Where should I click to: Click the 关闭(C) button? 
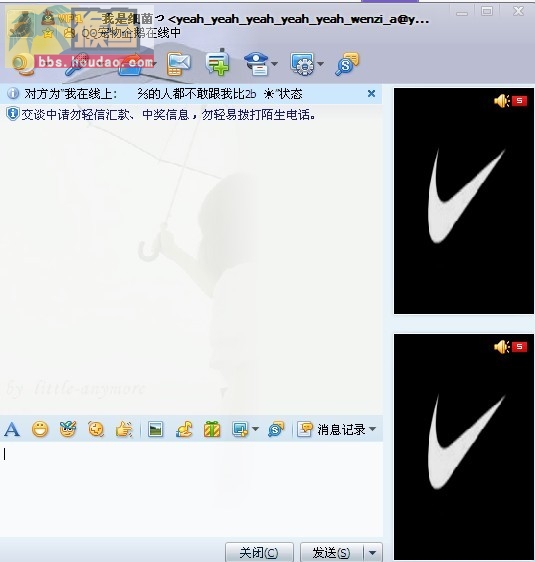pyautogui.click(x=259, y=552)
